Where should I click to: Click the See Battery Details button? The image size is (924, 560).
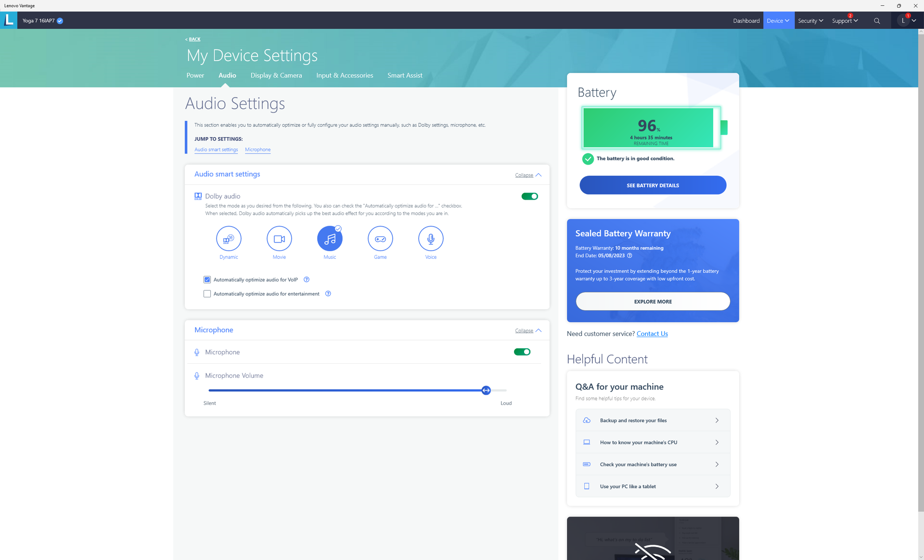(x=653, y=185)
